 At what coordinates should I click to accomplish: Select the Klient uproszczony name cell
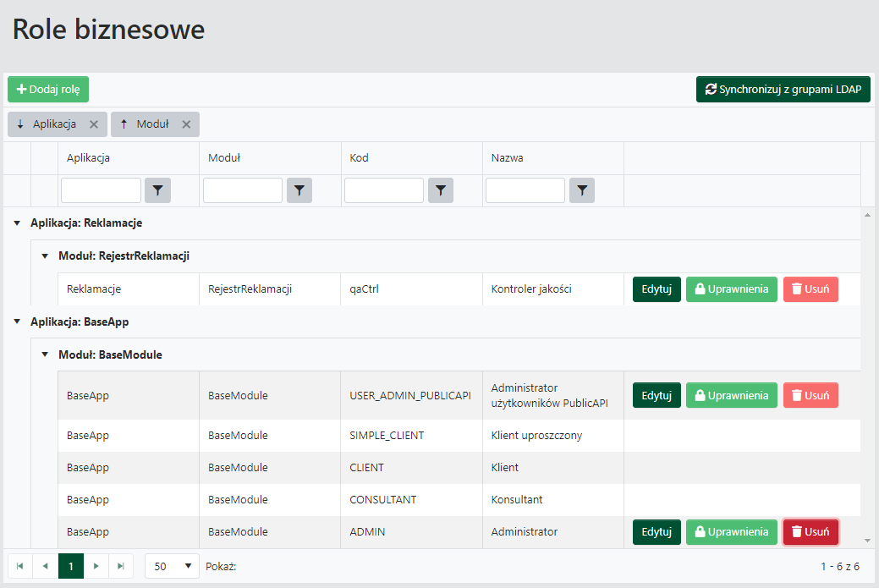click(x=553, y=436)
